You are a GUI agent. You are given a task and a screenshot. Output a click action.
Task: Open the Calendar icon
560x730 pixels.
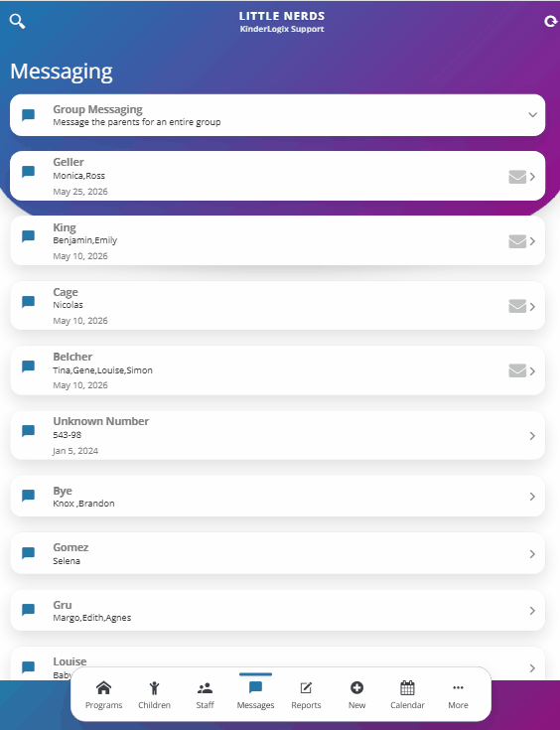(407, 687)
